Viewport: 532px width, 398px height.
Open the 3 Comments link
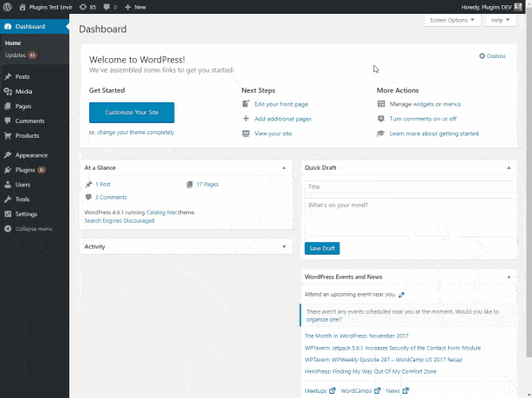click(x=111, y=198)
